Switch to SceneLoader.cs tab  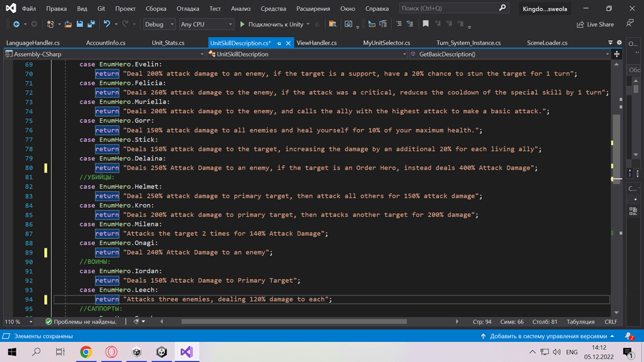[x=547, y=43]
